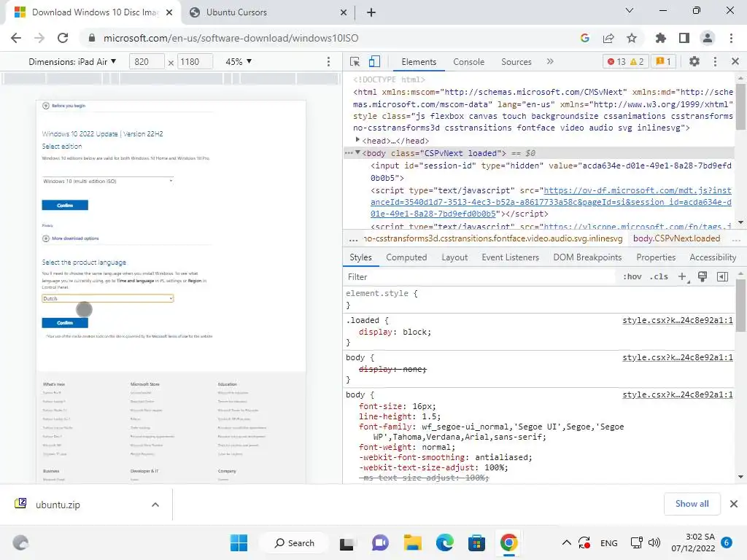Collapse the body element node
Screen dimensions: 747x560
click(357, 152)
